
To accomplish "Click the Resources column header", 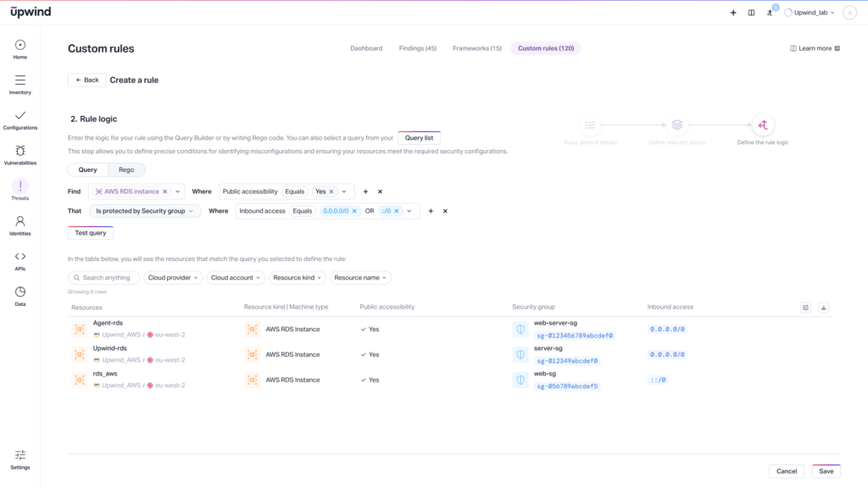I will [x=86, y=308].
